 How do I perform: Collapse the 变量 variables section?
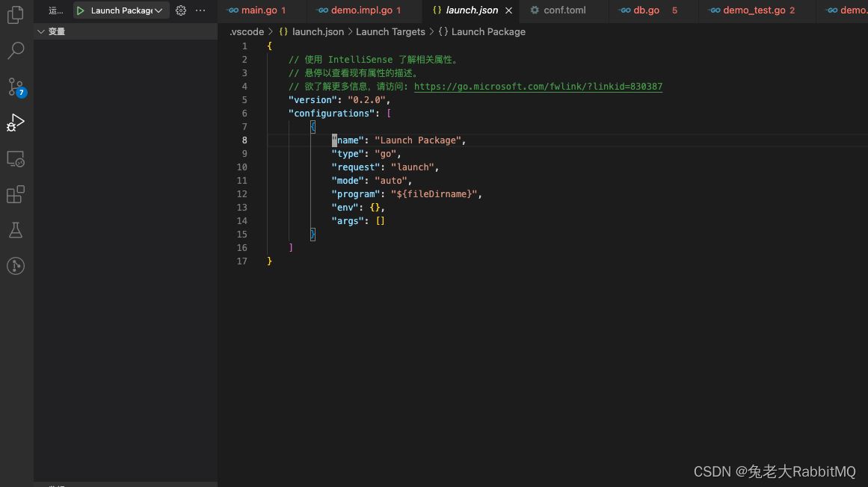[43, 31]
